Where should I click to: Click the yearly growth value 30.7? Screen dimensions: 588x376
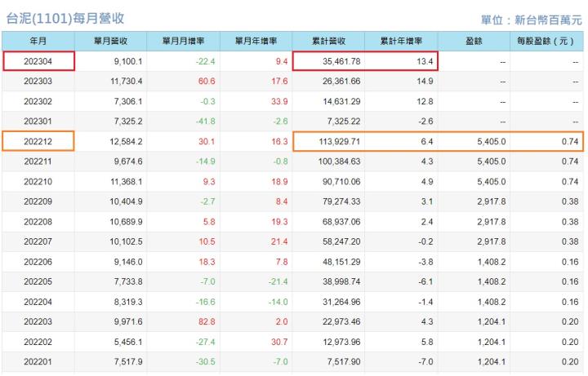279,342
